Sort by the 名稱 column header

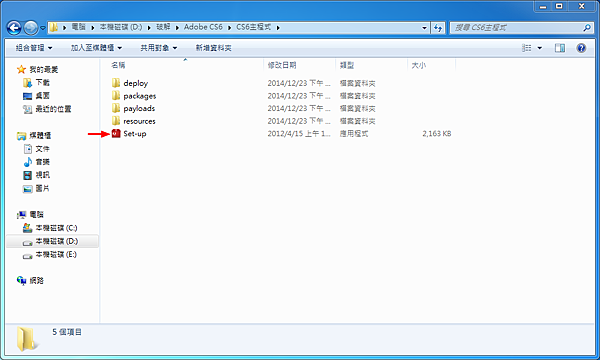(x=118, y=65)
